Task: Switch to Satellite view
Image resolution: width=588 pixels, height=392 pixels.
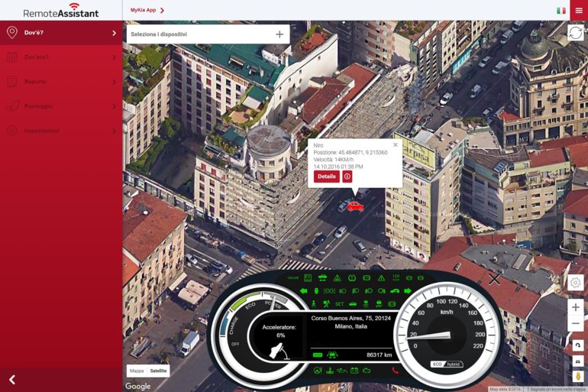Action: (x=158, y=371)
